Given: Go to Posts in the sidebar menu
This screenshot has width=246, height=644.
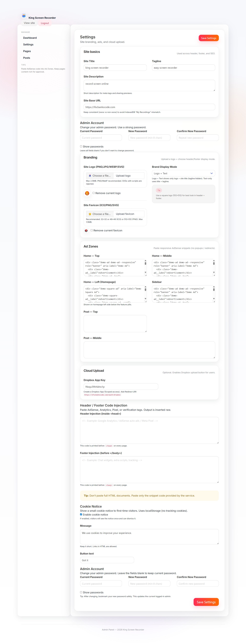Looking at the screenshot, I should (27, 58).
